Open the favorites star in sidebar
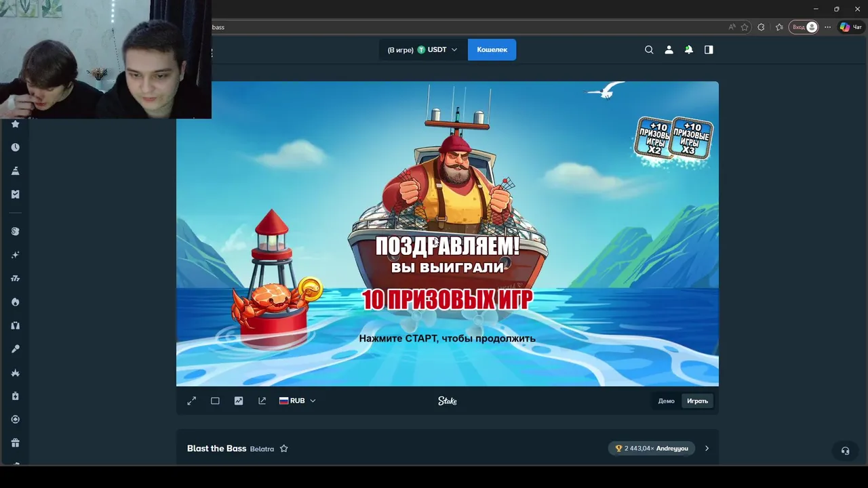 click(15, 124)
